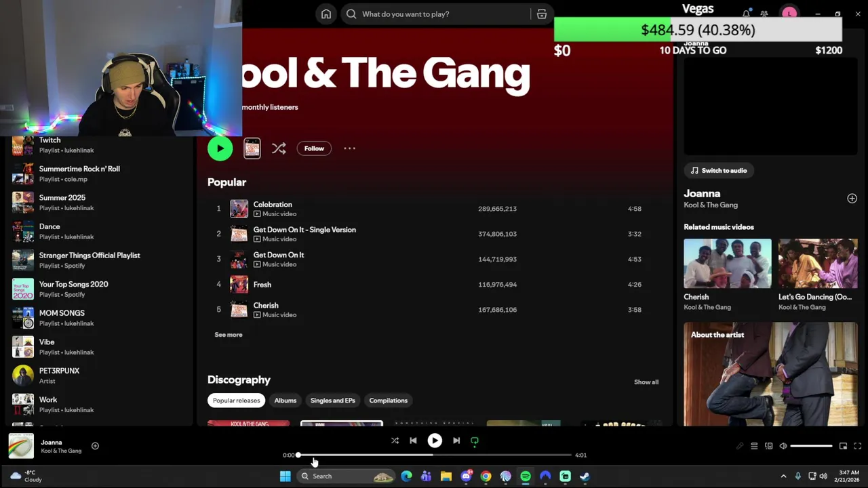Toggle shuffle in the player bar

pyautogui.click(x=395, y=441)
